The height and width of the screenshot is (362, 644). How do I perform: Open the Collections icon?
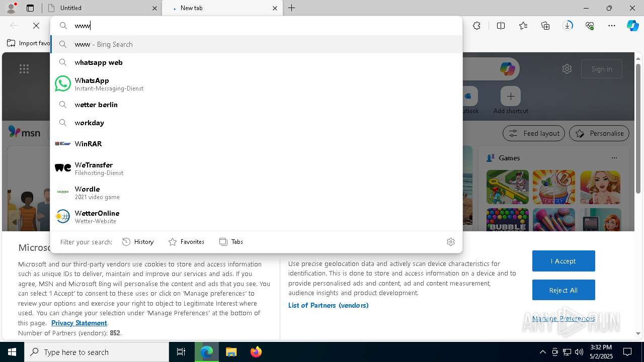point(545,26)
